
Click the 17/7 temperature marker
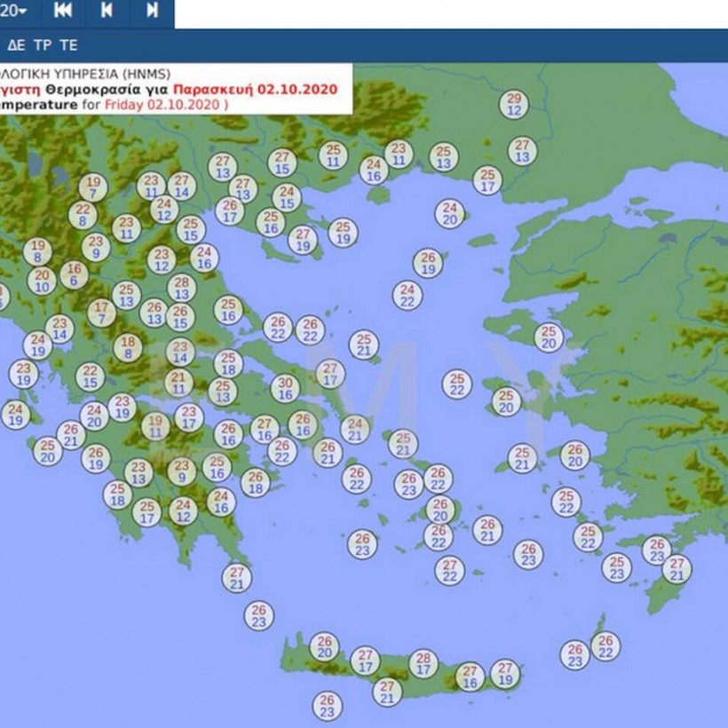[x=101, y=313]
